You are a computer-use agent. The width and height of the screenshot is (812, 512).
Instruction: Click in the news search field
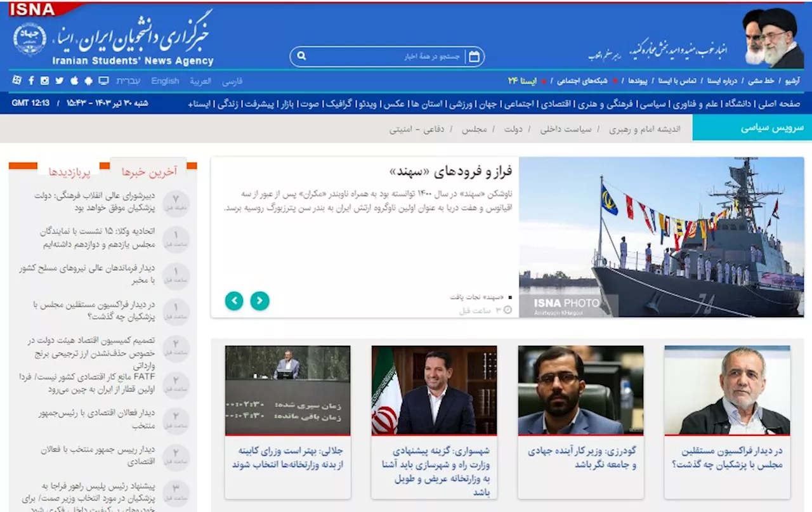click(387, 56)
